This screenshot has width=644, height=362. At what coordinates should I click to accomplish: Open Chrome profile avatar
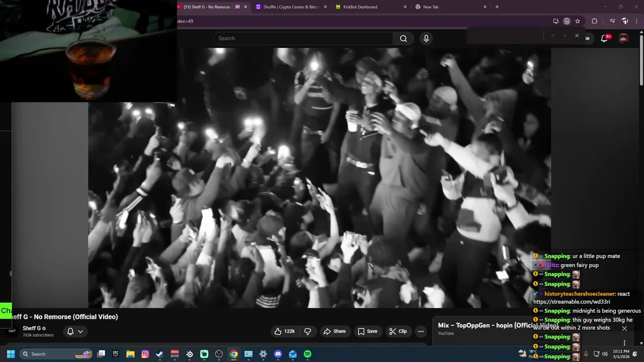[624, 21]
